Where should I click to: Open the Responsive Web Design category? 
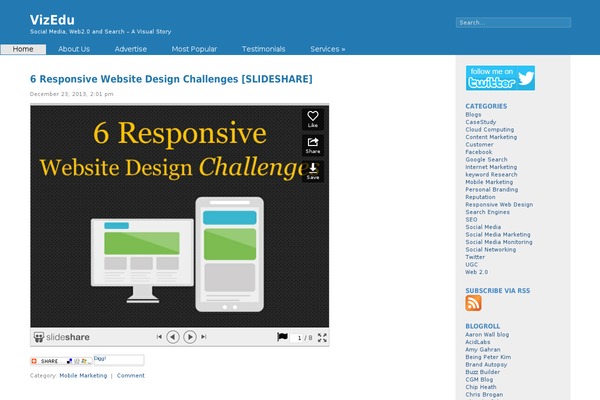(499, 204)
